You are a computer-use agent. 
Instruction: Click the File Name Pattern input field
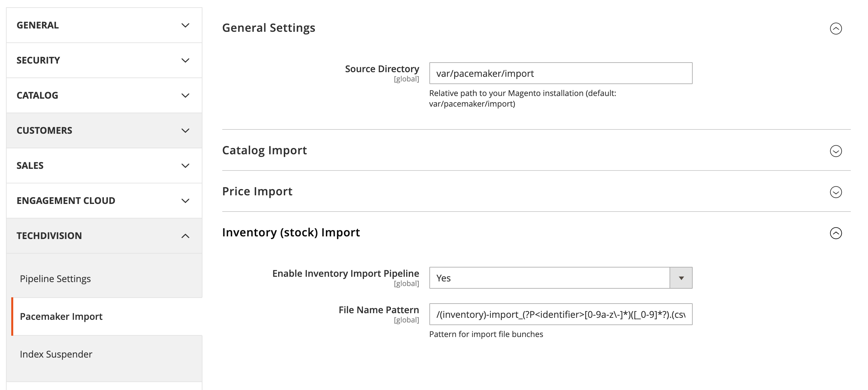click(x=561, y=315)
